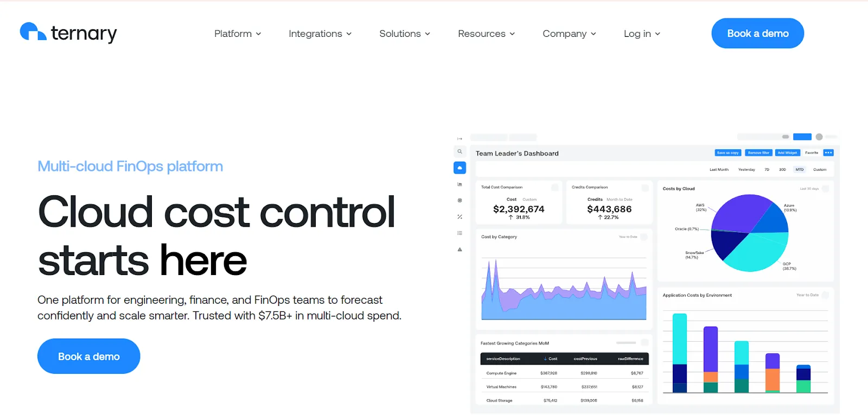Select the Last Month date range
Image resolution: width=868 pixels, height=415 pixels.
coord(719,170)
